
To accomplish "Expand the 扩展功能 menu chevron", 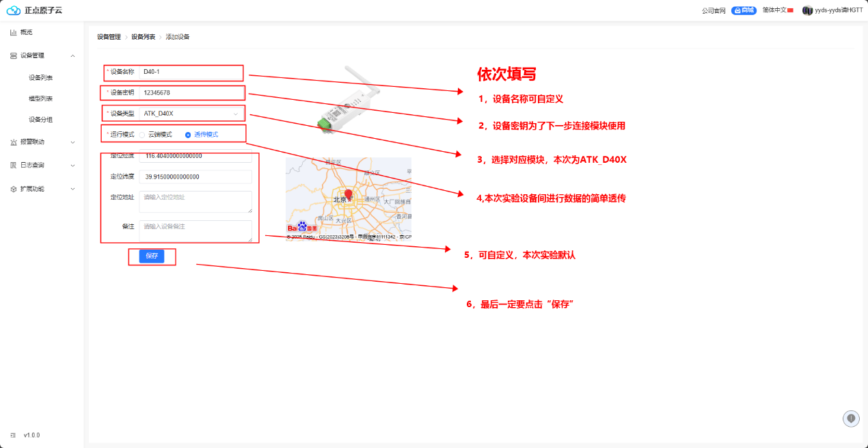I will (73, 188).
